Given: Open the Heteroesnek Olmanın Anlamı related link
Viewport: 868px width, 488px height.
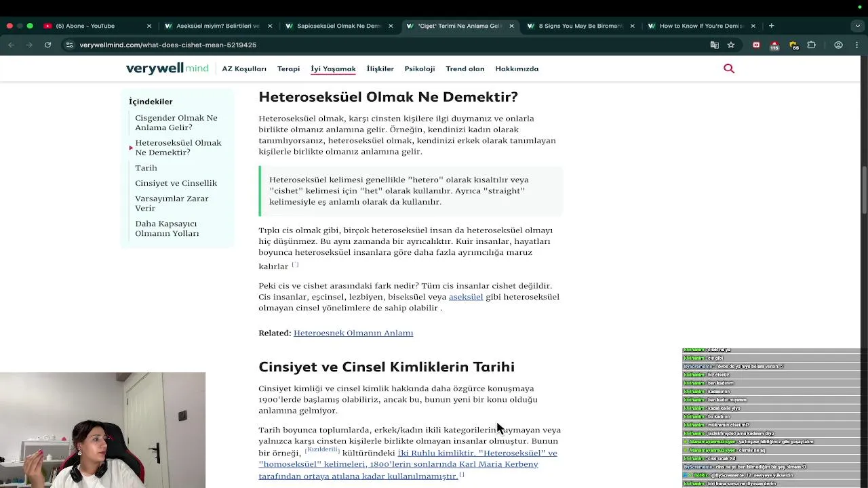Looking at the screenshot, I should tap(353, 333).
